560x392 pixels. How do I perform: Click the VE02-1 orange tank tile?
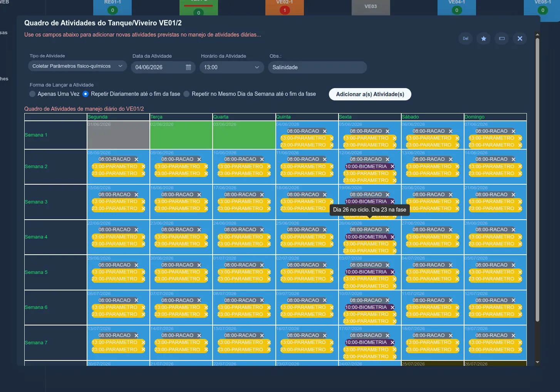[x=285, y=7]
